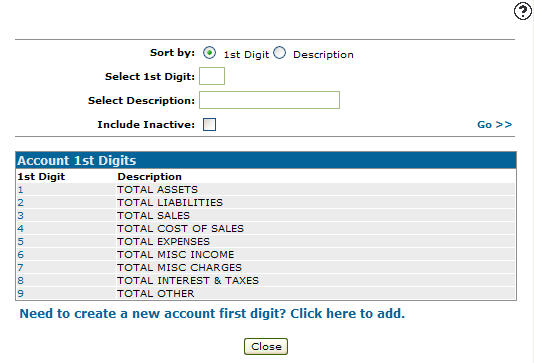The height and width of the screenshot is (363, 534).
Task: Click the Close button
Action: click(266, 346)
